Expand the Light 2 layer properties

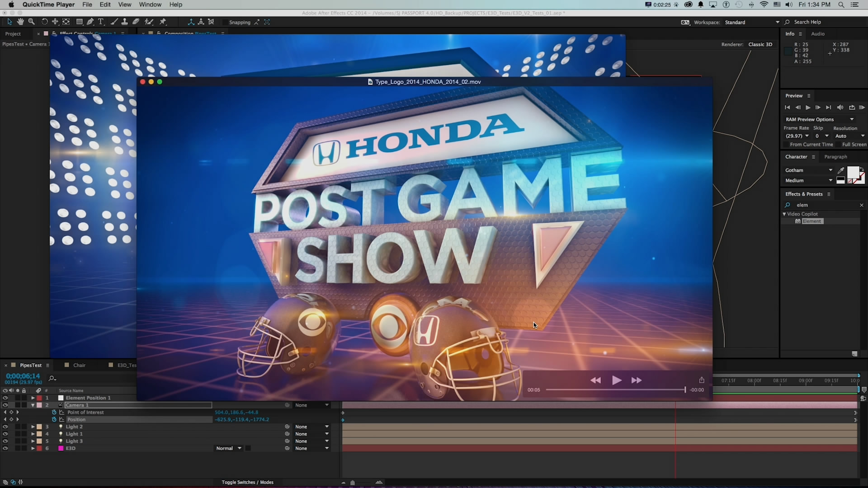coord(33,427)
